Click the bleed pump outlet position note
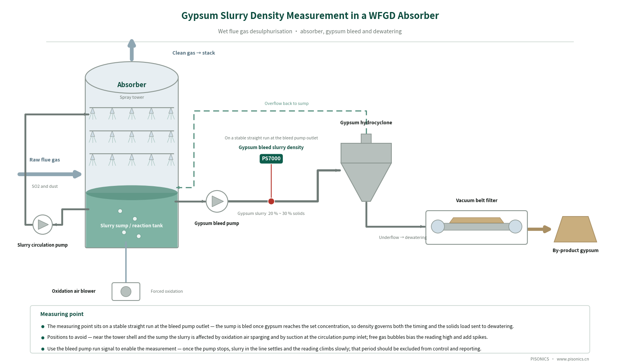The image size is (620, 364). 271,138
